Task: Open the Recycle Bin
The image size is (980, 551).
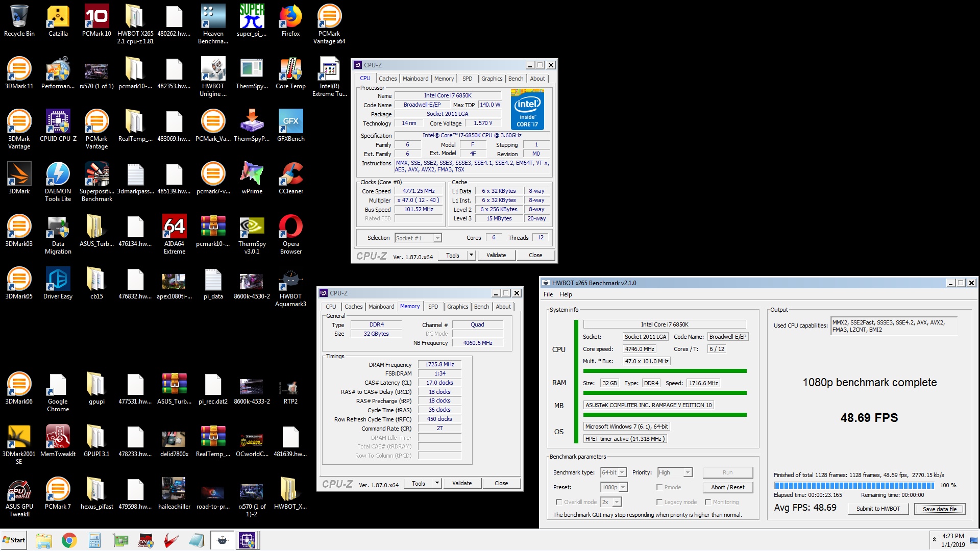Action: [x=19, y=20]
